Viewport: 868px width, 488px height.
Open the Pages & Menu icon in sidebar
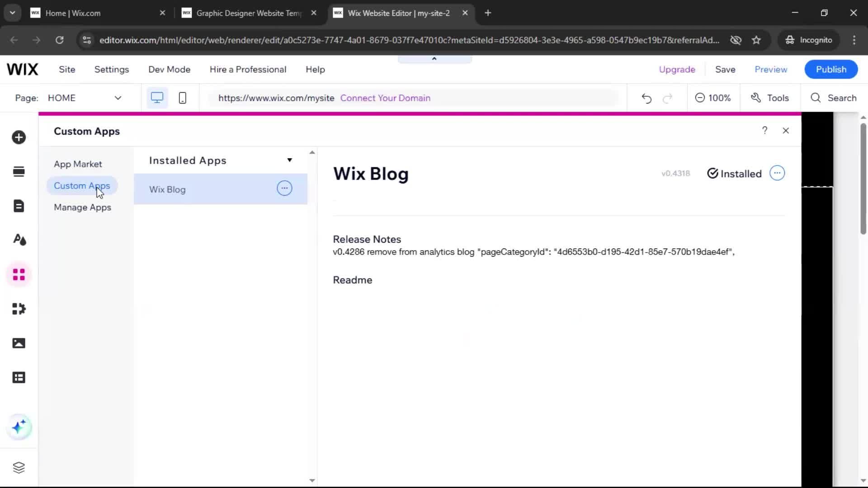point(19,206)
